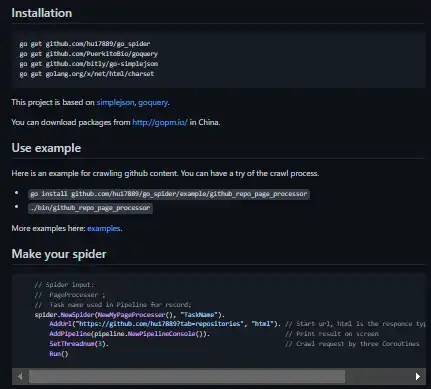Screen dimensions: 431x389
Task: Click the AddPipeline code line
Action: click(x=130, y=334)
